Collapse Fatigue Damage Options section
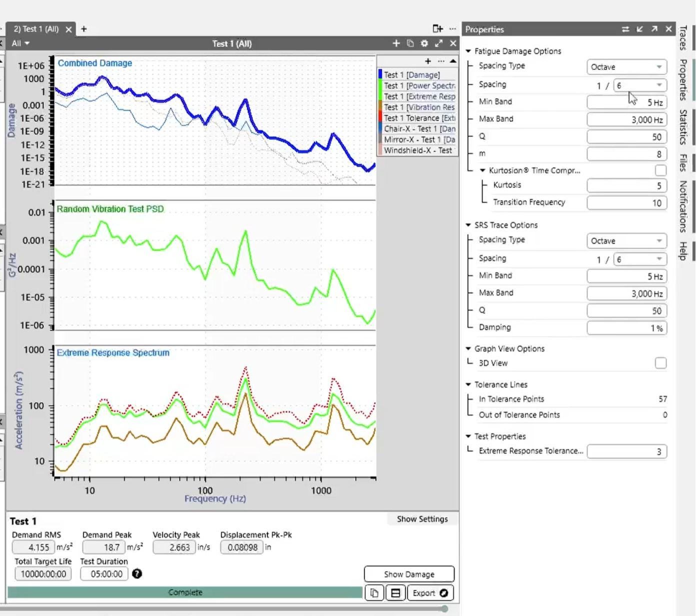The image size is (699, 616). [x=468, y=51]
